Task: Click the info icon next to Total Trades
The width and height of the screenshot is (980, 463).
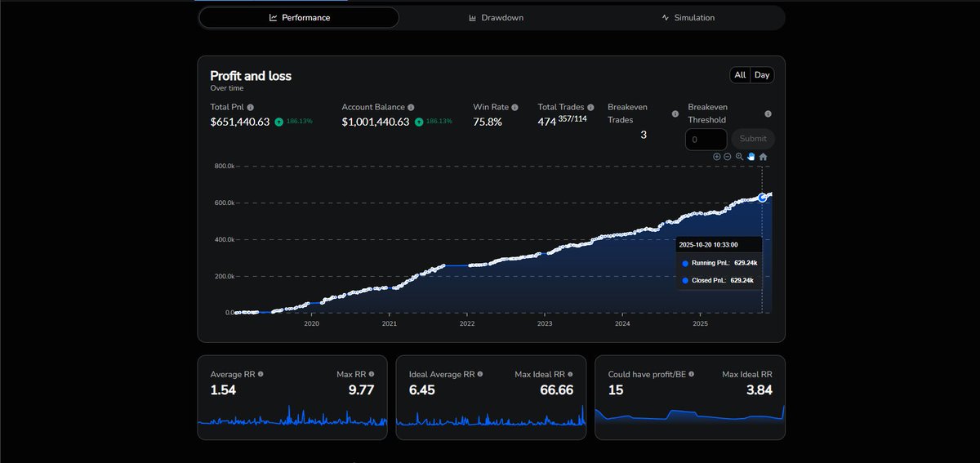Action: 590,107
